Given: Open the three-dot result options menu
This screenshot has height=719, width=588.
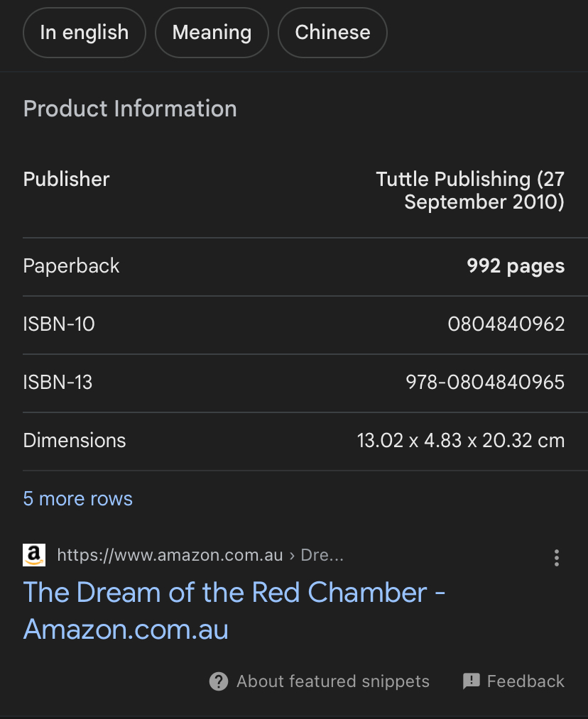Looking at the screenshot, I should point(556,558).
